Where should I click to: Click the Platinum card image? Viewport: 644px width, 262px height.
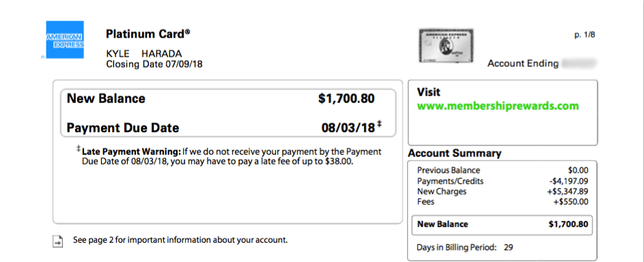pos(446,46)
